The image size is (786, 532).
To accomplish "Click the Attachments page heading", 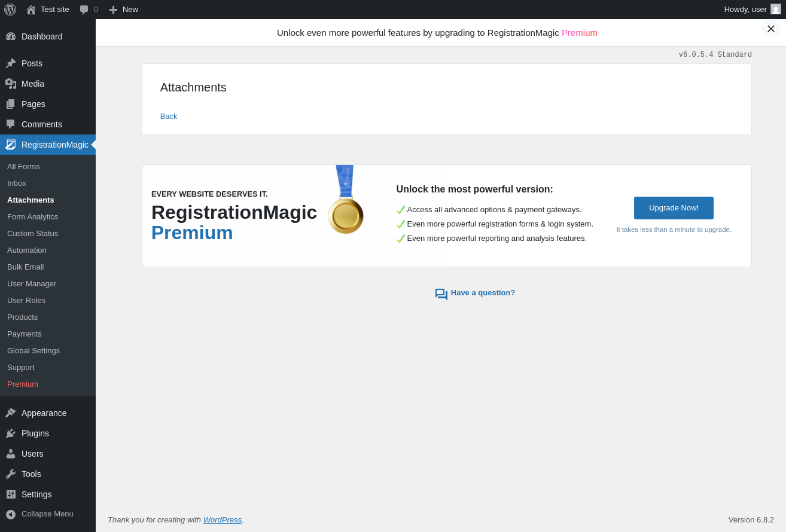I will [193, 87].
